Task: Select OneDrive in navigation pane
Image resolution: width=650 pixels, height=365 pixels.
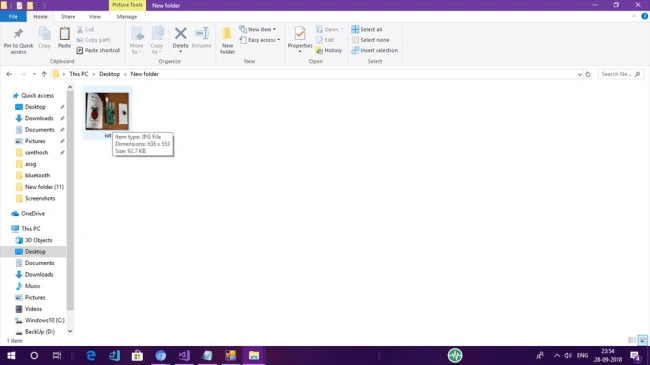Action: click(x=33, y=214)
